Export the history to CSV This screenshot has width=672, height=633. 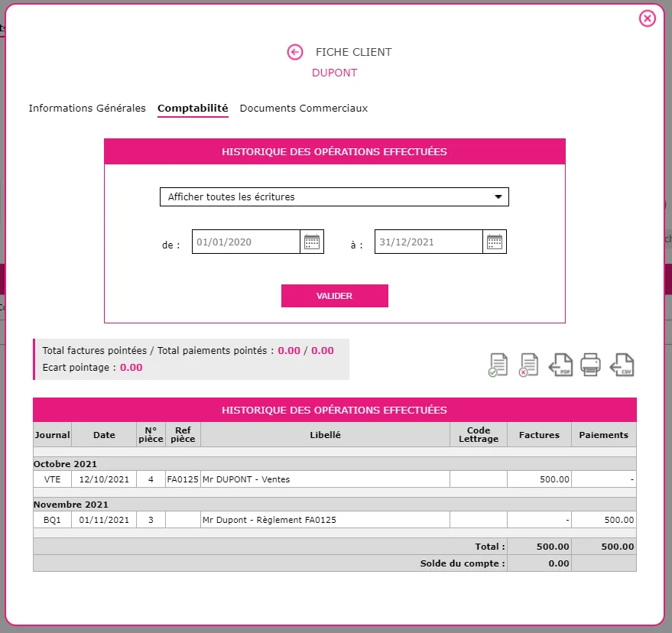coord(622,365)
